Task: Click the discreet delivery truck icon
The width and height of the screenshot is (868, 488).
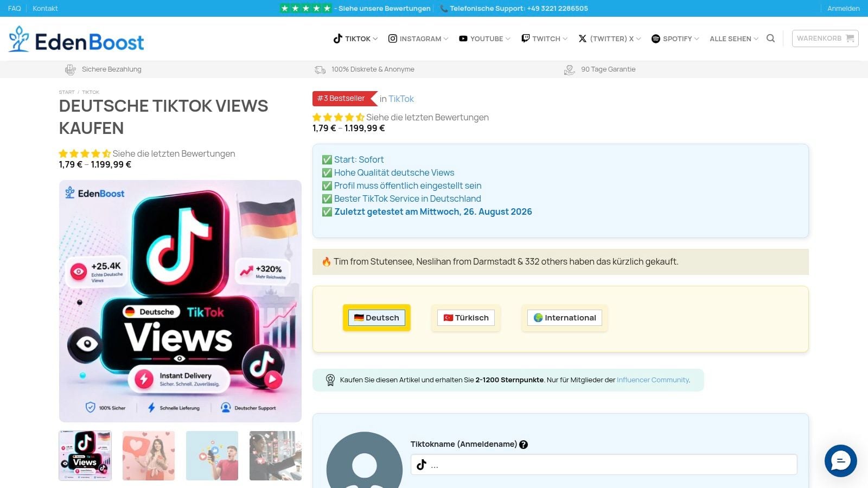Action: [320, 69]
